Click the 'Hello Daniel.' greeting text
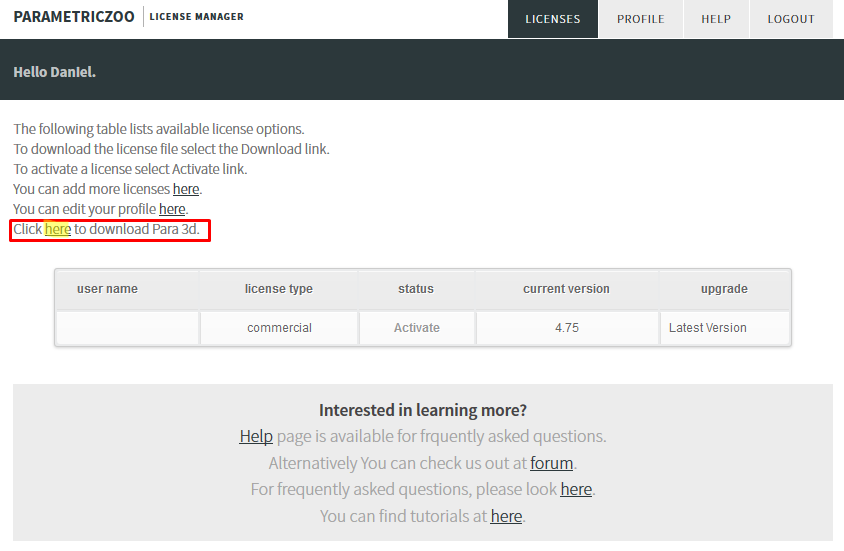Image resolution: width=844 pixels, height=551 pixels. pos(54,72)
